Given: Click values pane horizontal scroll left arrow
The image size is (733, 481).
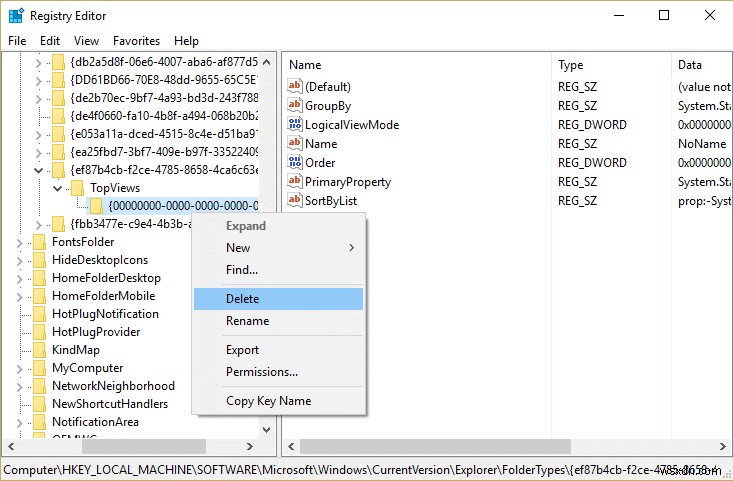Looking at the screenshot, I should point(291,446).
